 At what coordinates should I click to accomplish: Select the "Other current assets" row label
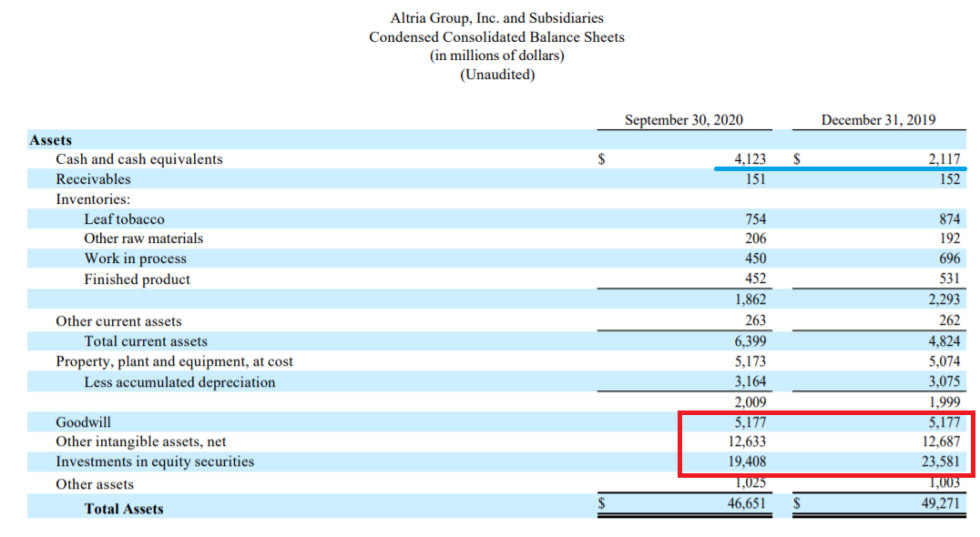coord(118,321)
